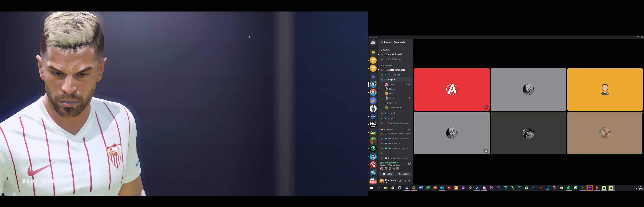
Task: Toggle deafen headphones in user panel
Action: click(405, 181)
